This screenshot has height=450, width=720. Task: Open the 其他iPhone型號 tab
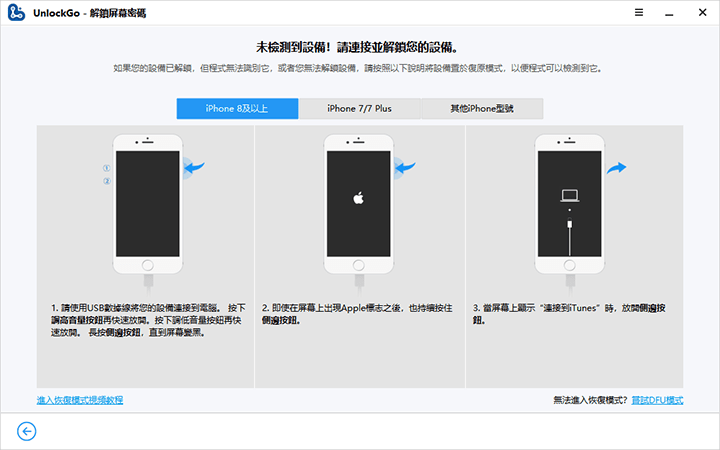[482, 108]
